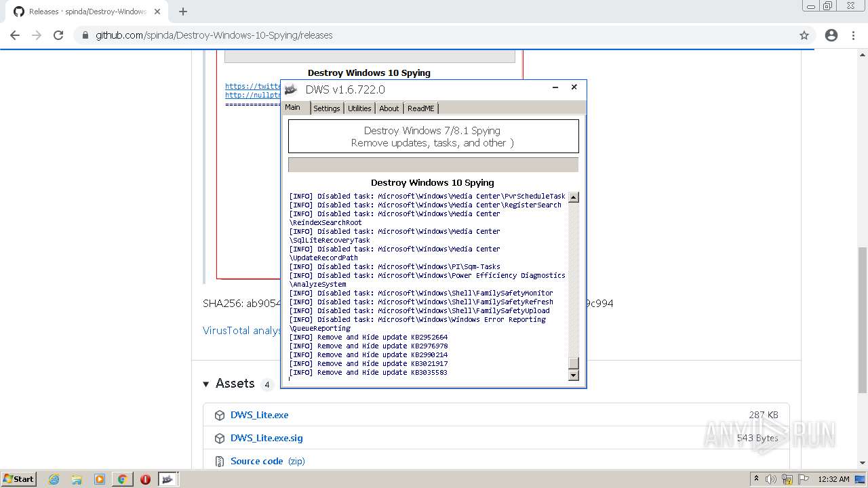This screenshot has width=868, height=488.
Task: Click log line for PI\Sqm-Tasks
Action: point(395,266)
